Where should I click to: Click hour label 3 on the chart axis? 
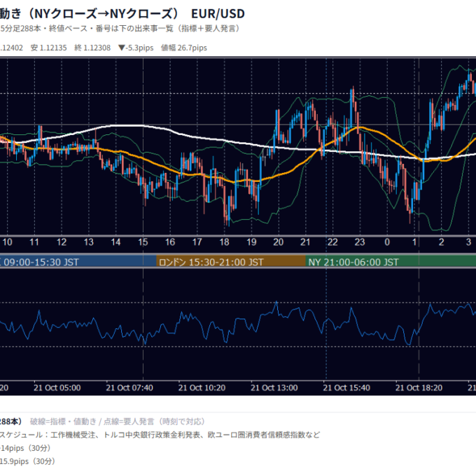[x=468, y=242]
